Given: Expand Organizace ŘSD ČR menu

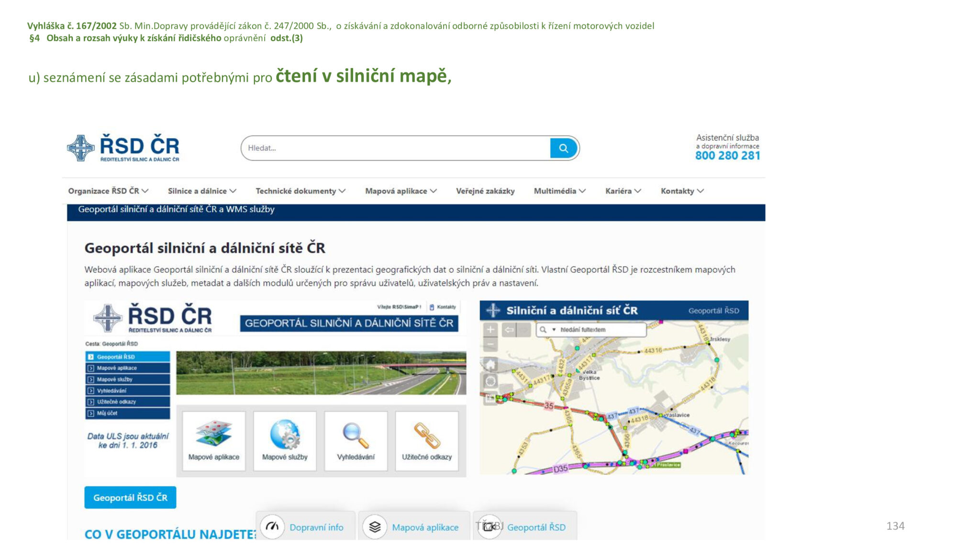Looking at the screenshot, I should tap(108, 191).
